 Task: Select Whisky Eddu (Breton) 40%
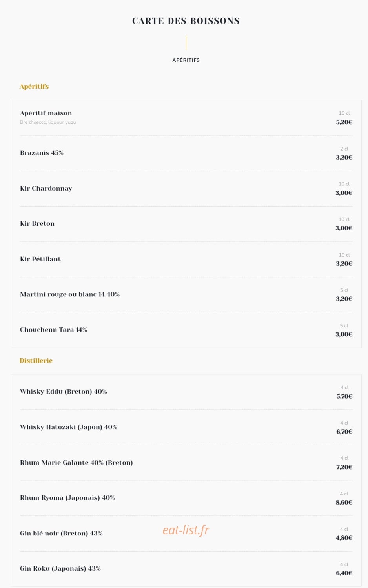coord(64,392)
